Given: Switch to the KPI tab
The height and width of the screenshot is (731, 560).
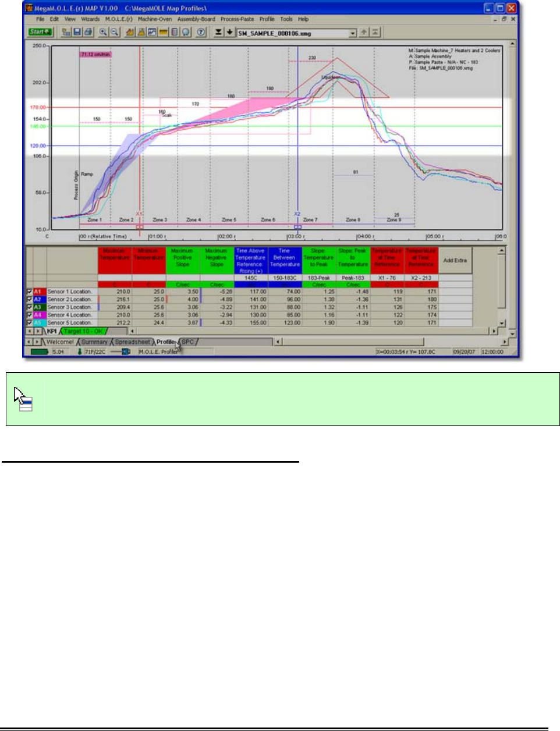Looking at the screenshot, I should [52, 331].
